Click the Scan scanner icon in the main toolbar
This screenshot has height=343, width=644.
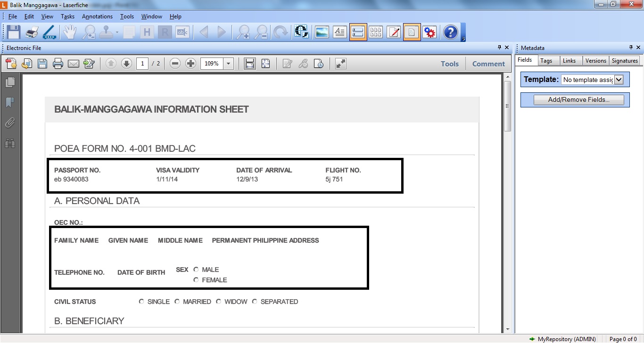click(49, 32)
